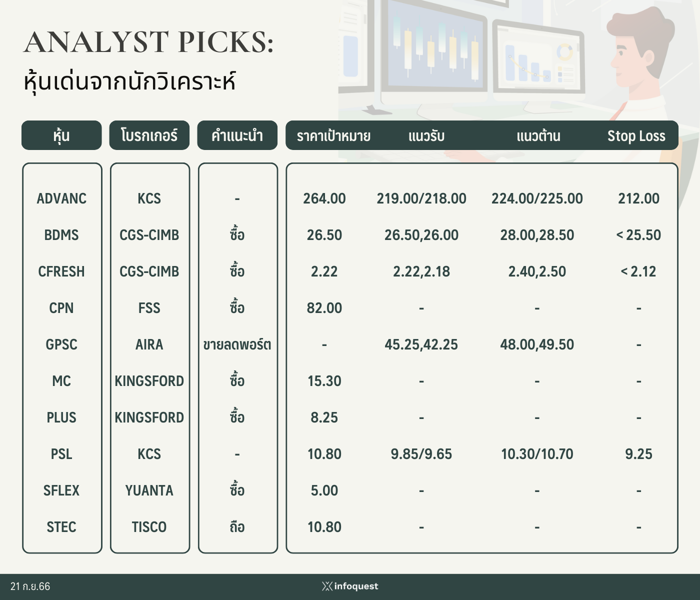Select the โบรกเกอร์ column header
Viewport: 700px width, 600px height.
[149, 135]
